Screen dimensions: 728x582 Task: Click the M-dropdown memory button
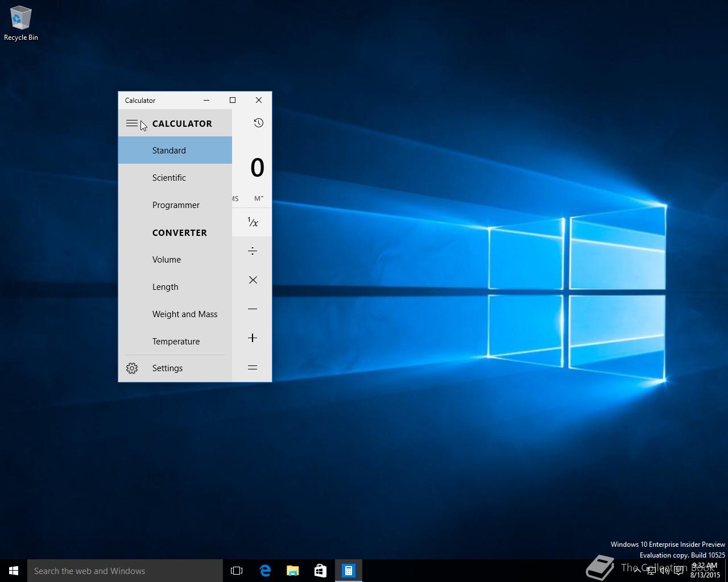[259, 198]
